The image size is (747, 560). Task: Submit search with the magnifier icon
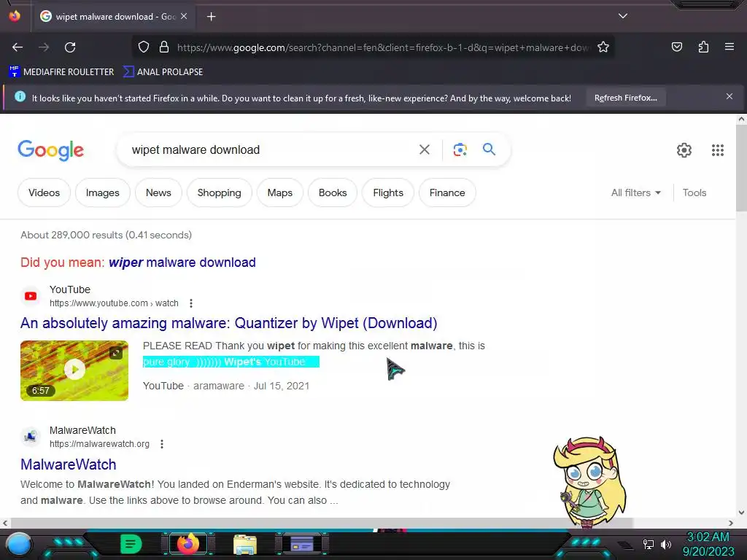pos(489,149)
